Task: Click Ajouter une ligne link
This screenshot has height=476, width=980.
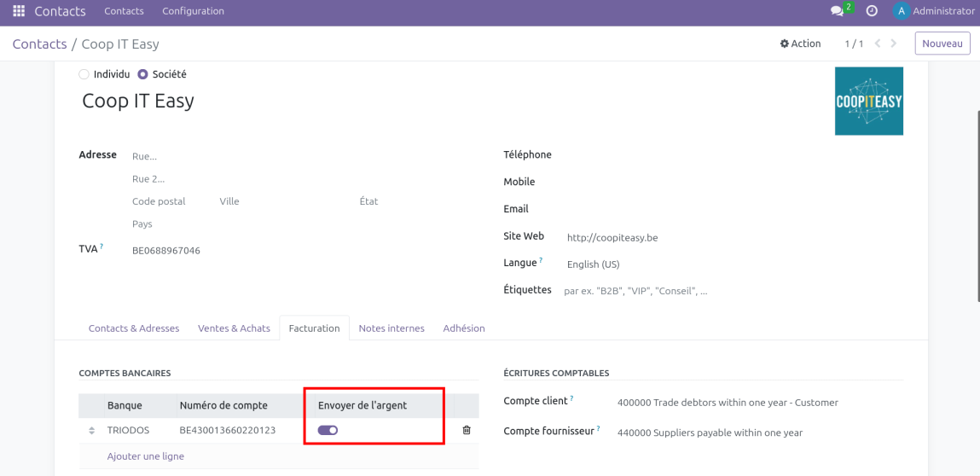Action: [146, 456]
